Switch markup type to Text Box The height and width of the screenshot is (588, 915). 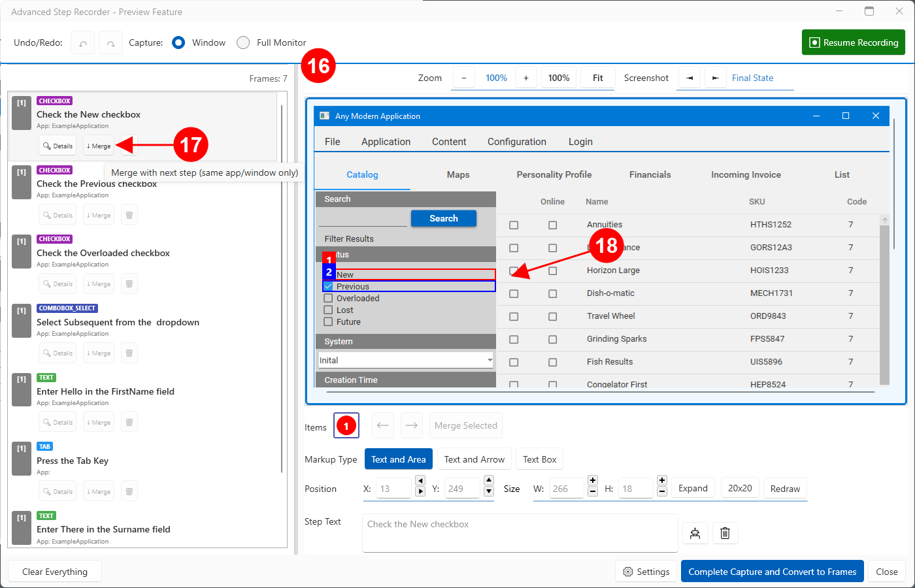pyautogui.click(x=539, y=459)
